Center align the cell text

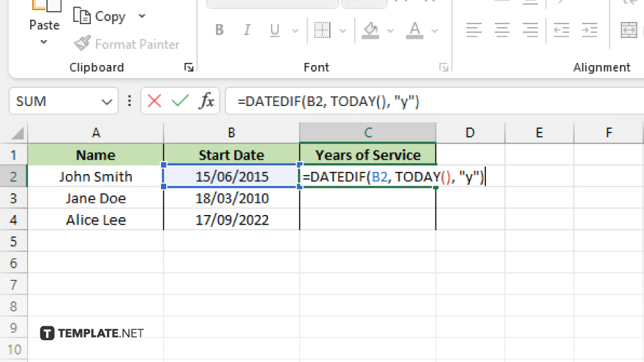502,30
